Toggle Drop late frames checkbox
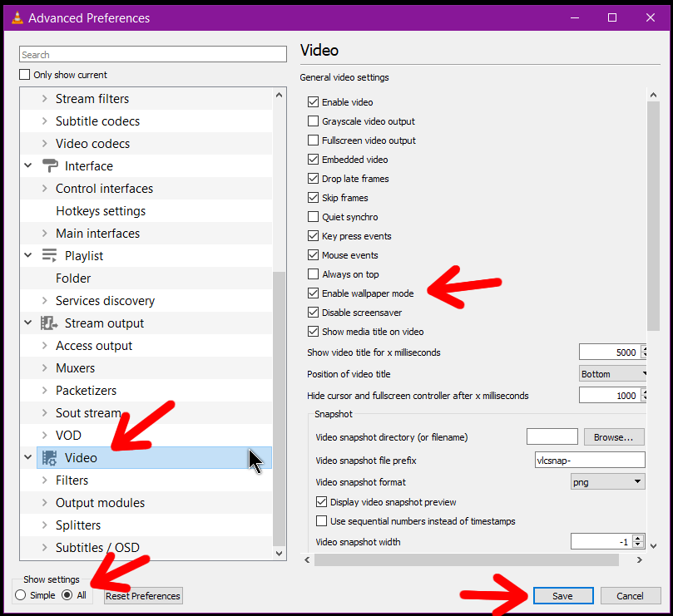 (x=313, y=179)
